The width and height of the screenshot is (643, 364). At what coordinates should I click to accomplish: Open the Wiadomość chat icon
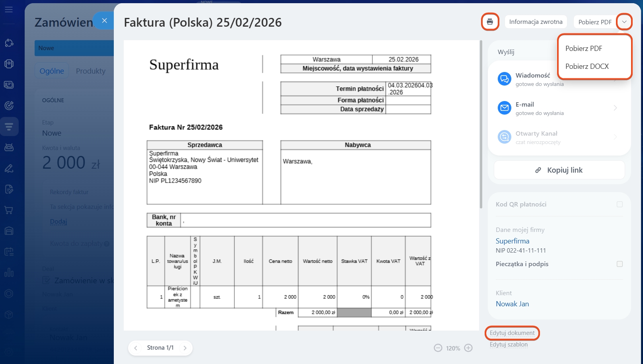(505, 79)
